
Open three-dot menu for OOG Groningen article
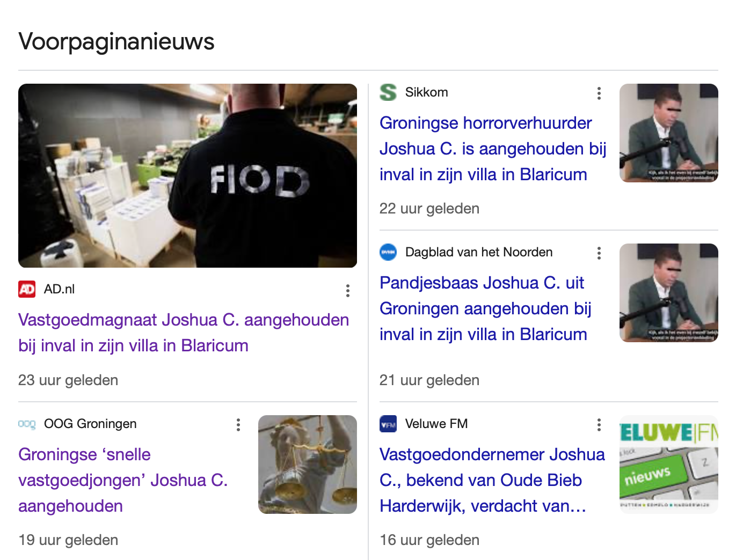[238, 425]
